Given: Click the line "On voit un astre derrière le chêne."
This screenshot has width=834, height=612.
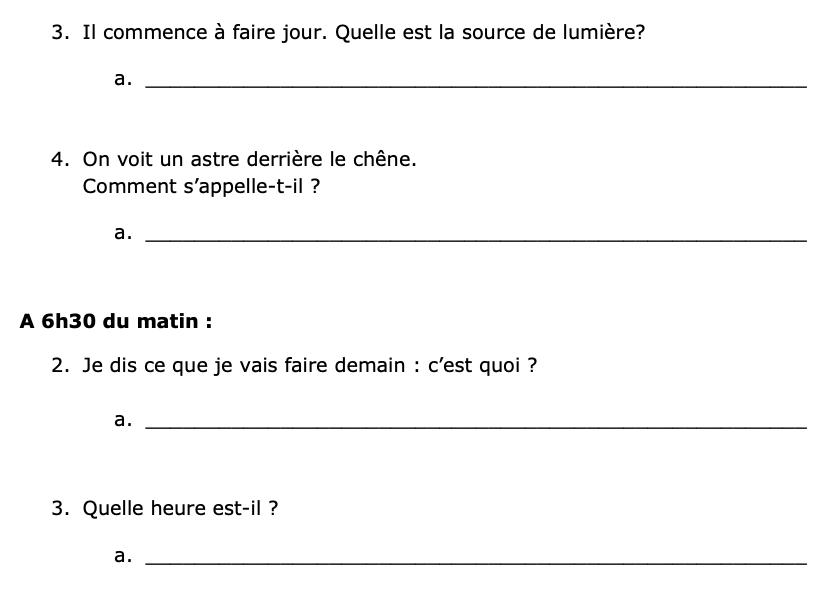Looking at the screenshot, I should click(249, 159).
